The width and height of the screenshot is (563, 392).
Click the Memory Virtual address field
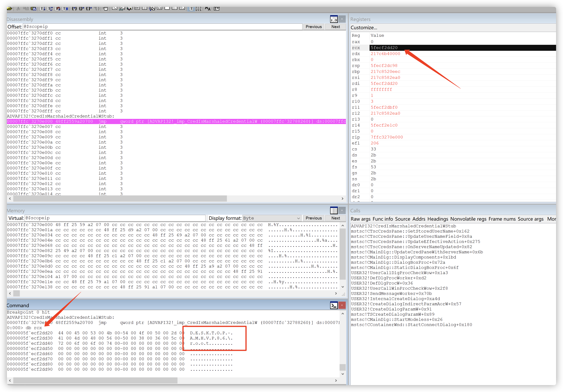click(x=115, y=218)
